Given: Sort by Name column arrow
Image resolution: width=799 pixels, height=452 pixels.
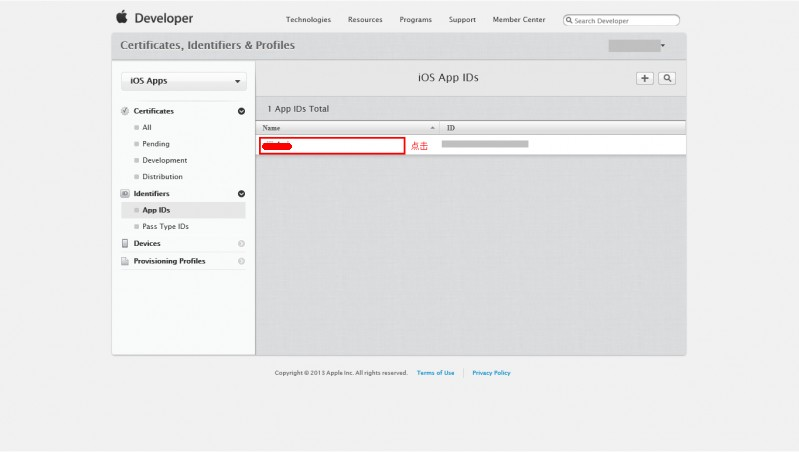Looking at the screenshot, I should coord(432,128).
